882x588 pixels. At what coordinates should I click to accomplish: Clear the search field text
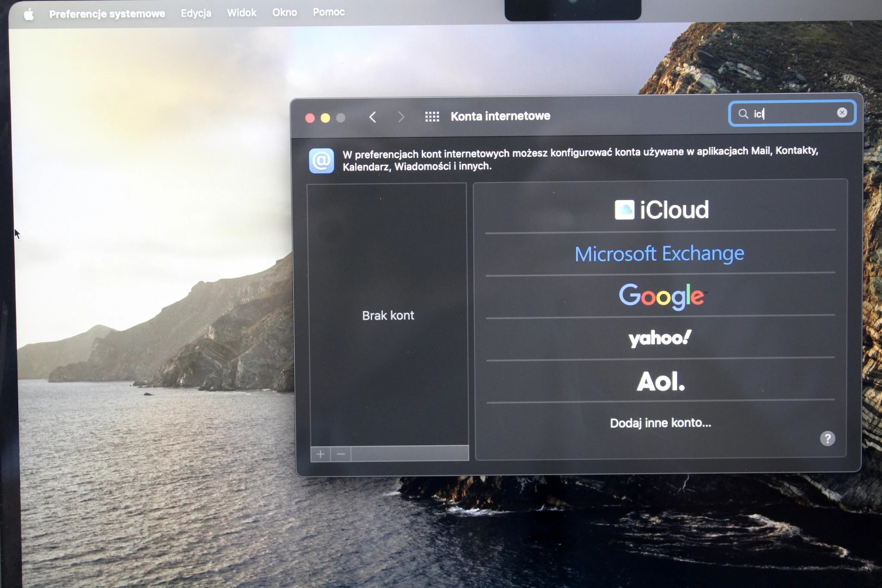click(842, 113)
